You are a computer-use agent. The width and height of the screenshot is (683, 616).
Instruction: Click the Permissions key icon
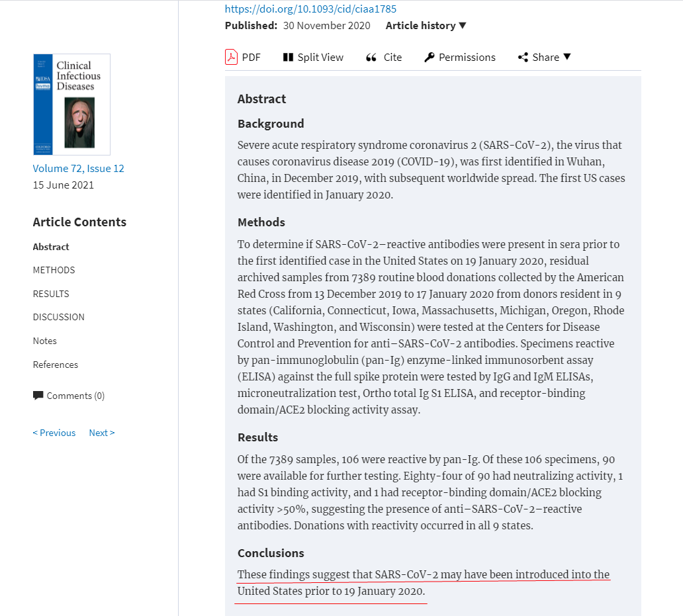pyautogui.click(x=429, y=58)
